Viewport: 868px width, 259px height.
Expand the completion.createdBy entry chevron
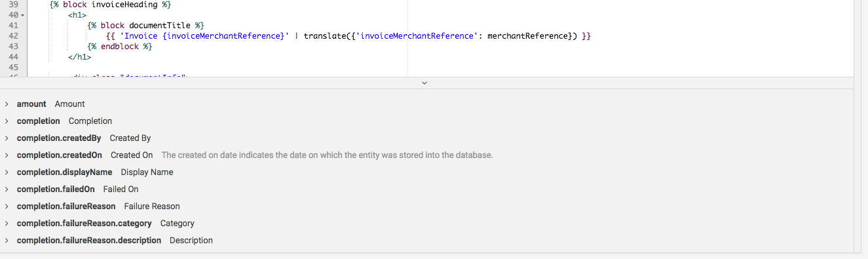[6, 138]
